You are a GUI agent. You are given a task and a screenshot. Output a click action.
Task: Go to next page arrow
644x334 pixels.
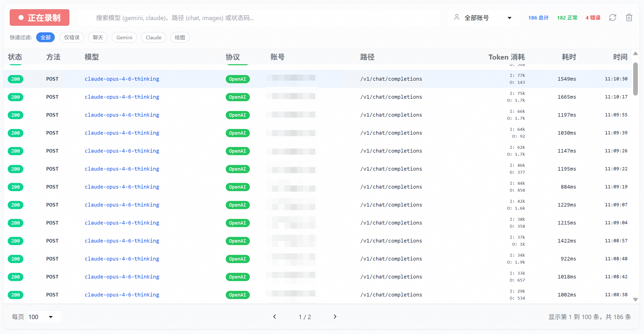[x=335, y=317]
